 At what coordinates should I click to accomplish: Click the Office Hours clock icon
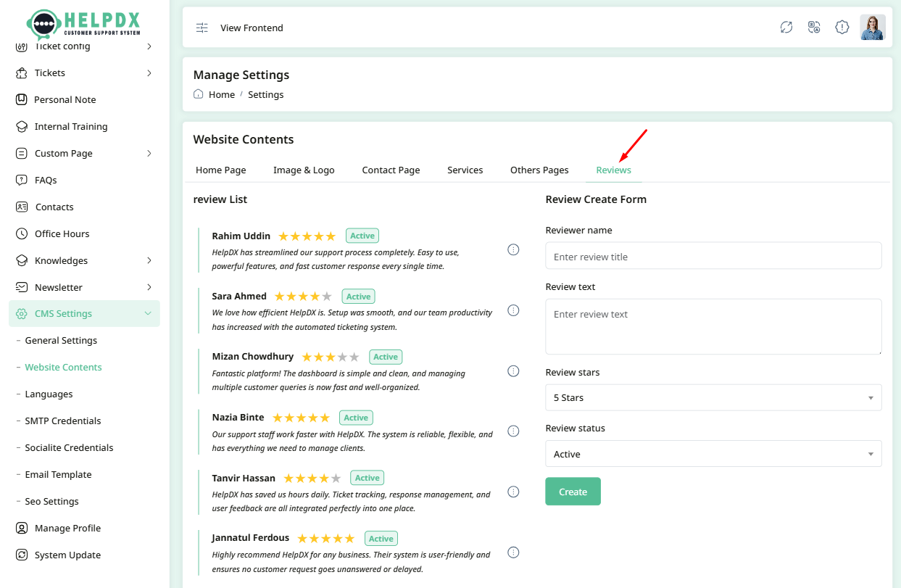(22, 233)
